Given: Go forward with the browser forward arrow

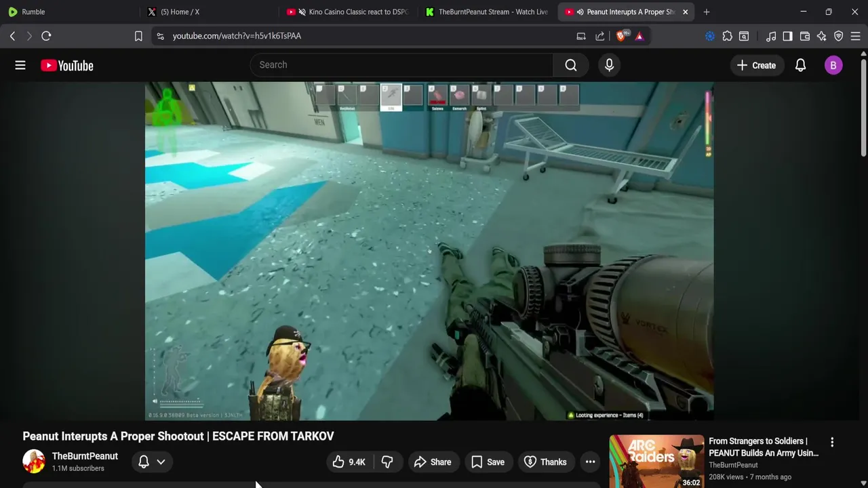Looking at the screenshot, I should 29,36.
